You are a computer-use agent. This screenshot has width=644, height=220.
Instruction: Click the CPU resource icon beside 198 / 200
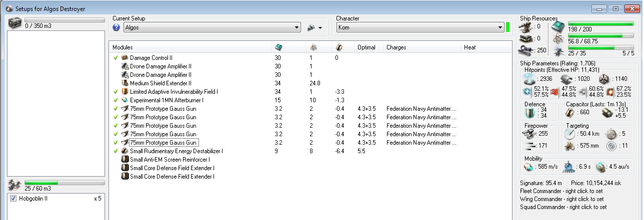pyautogui.click(x=557, y=28)
